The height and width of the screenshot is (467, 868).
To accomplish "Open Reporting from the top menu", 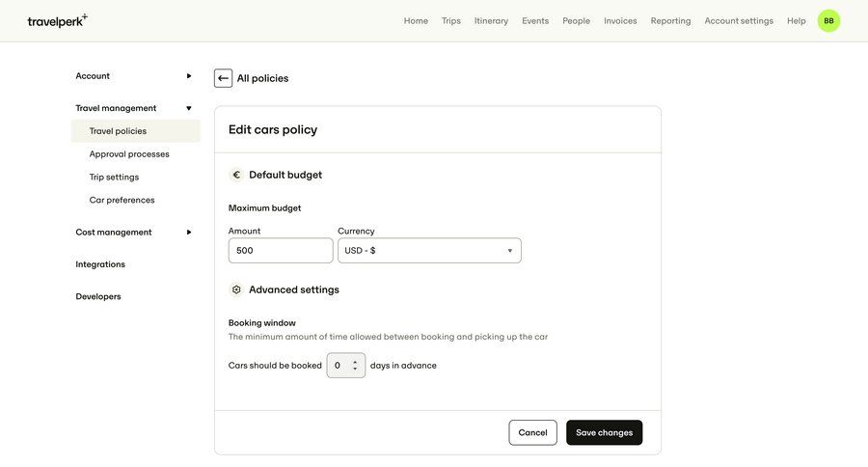I will 670,20.
